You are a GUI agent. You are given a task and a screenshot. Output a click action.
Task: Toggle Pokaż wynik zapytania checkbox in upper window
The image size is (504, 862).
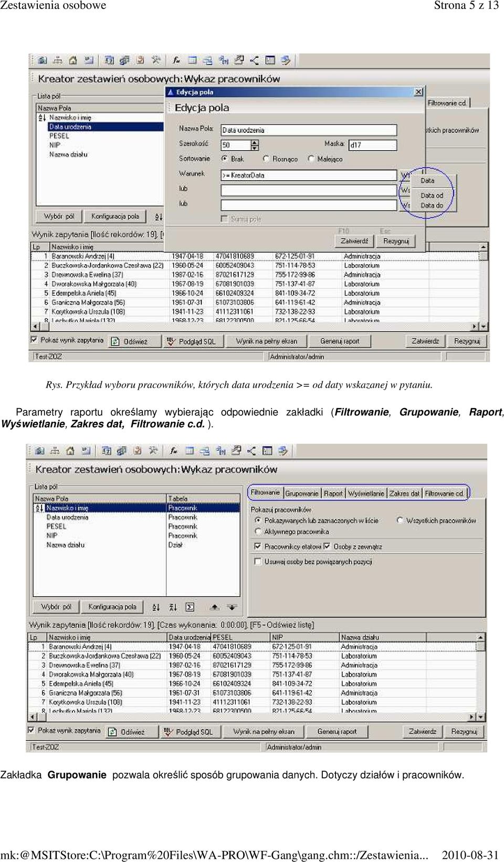(x=34, y=340)
